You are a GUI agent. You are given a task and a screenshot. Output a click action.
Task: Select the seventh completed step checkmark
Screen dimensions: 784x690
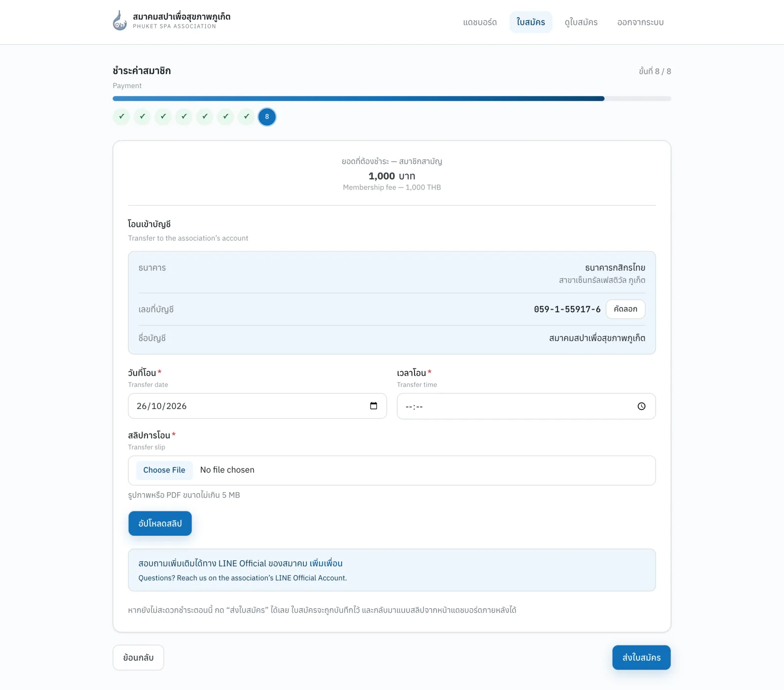(x=246, y=117)
